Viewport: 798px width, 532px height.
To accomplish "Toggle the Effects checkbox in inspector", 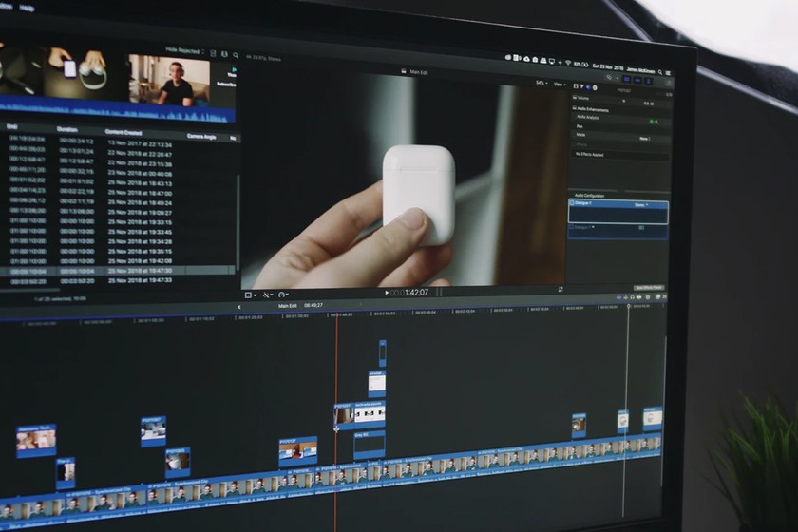I will tap(574, 144).
